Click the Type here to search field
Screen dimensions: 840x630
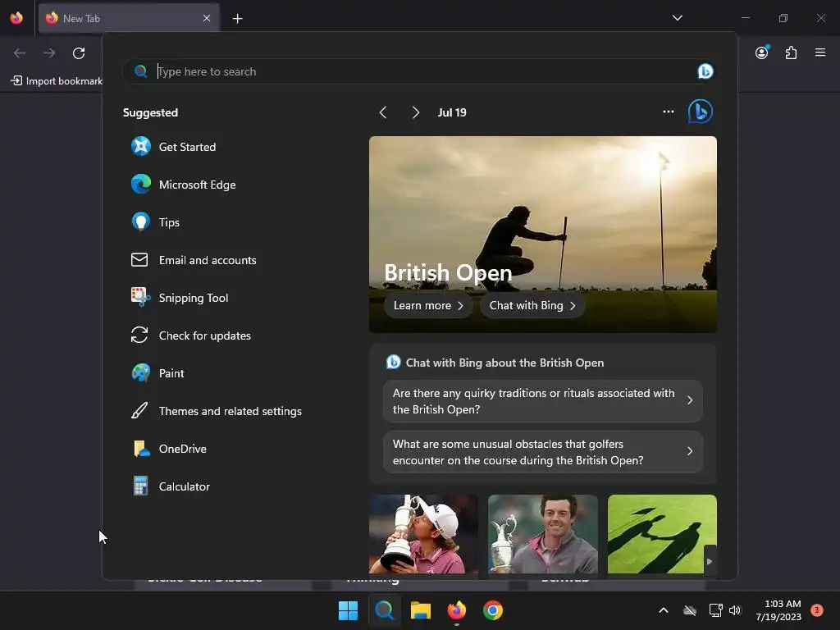click(x=418, y=71)
